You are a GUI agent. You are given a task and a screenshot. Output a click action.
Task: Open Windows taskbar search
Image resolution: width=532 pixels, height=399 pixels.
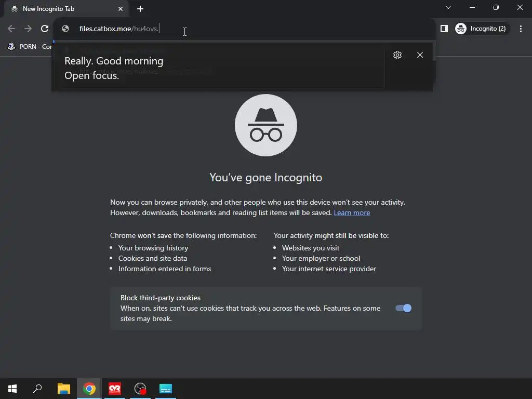click(37, 389)
